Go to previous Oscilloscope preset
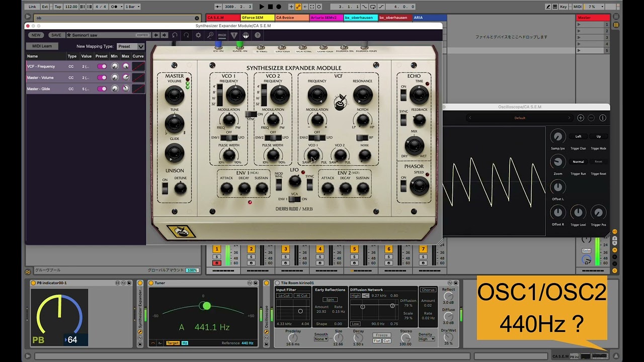The height and width of the screenshot is (362, 644). coord(470,118)
